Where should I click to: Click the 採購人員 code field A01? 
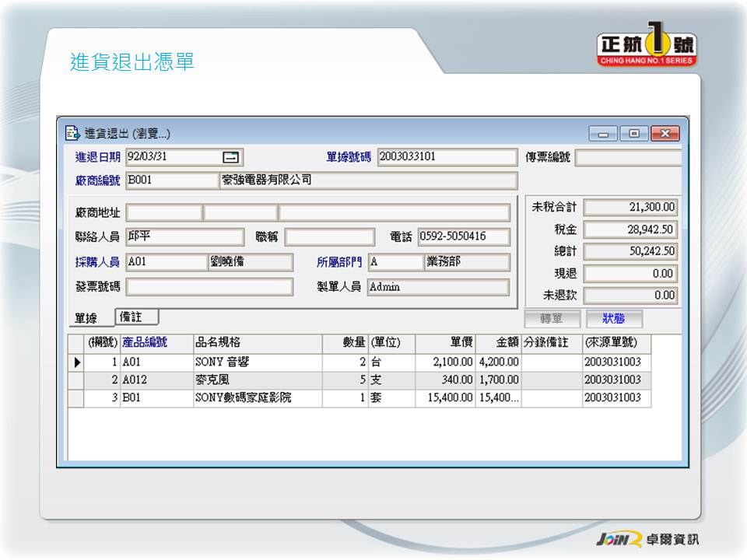166,262
